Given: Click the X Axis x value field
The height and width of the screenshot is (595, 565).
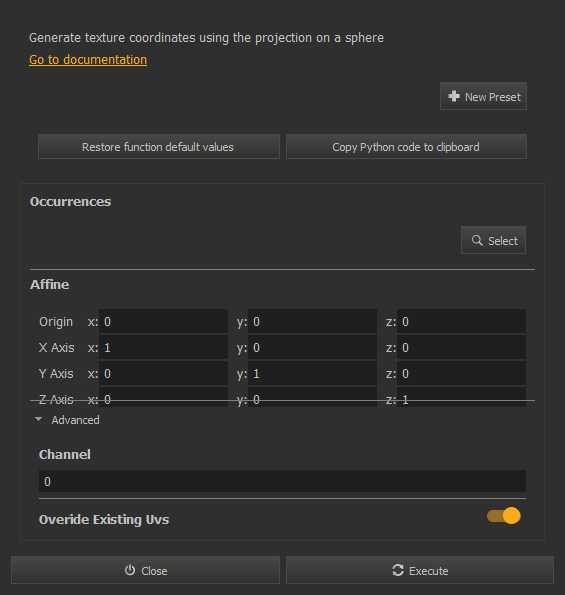Looking at the screenshot, I should 164,347.
